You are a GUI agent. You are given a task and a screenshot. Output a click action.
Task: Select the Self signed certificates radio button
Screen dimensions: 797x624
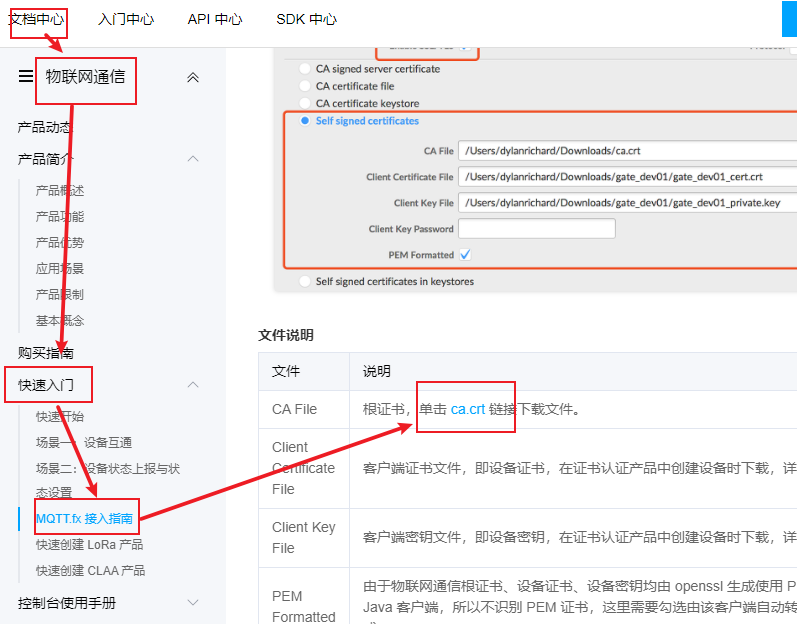coord(305,121)
